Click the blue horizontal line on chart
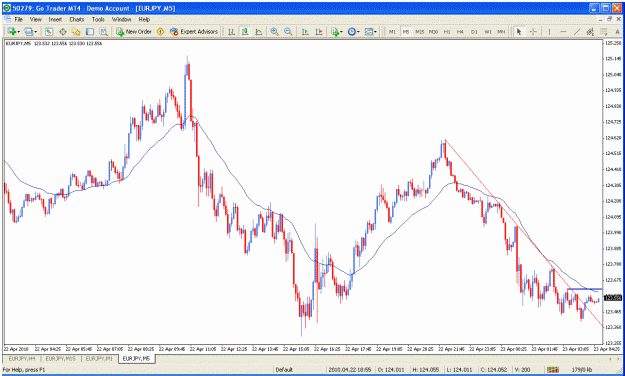Screen dimensions: 625x376 click(585, 289)
